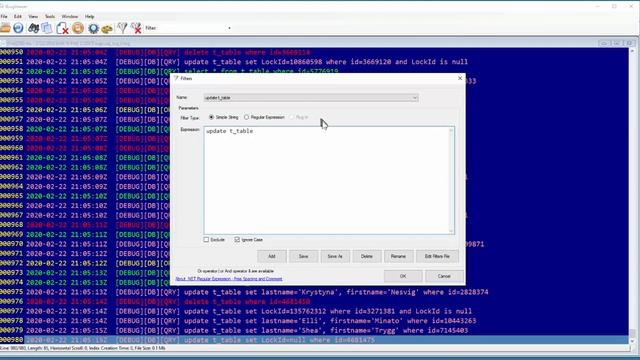Click the funnel filter icon in toolbar
This screenshot has width=640, height=360.
click(x=122, y=28)
